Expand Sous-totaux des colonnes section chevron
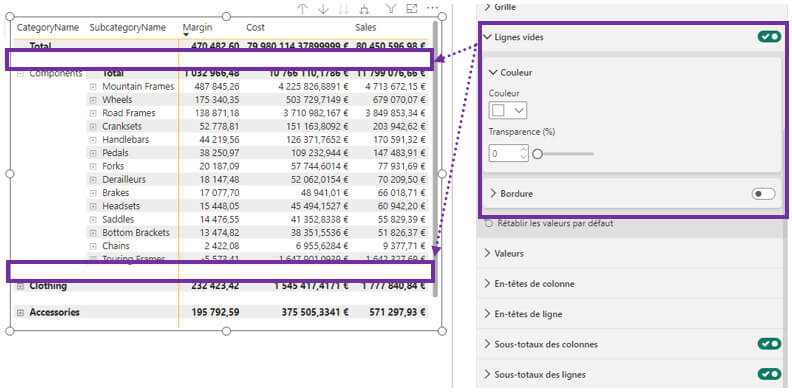Screen dimensions: 792x392 487,344
